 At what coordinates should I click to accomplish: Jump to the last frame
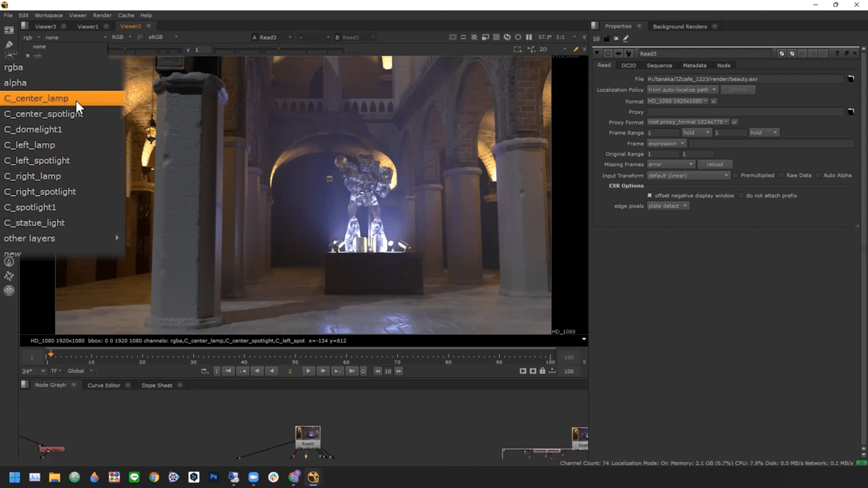352,371
